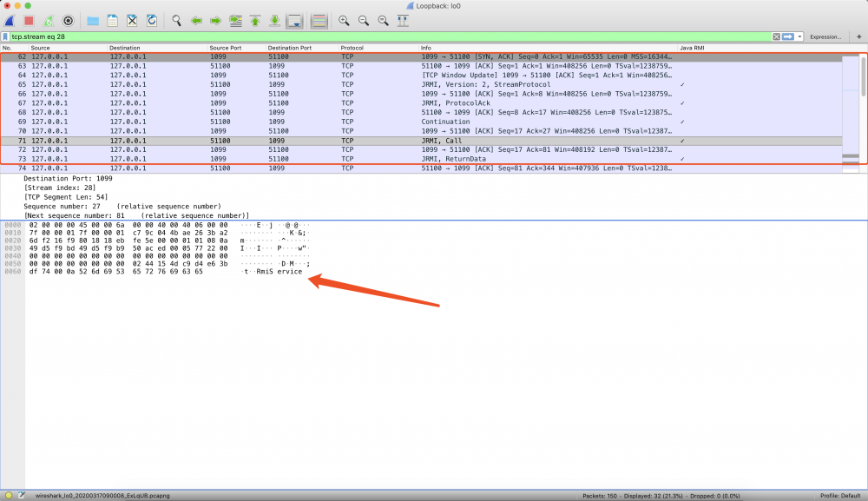Select packet 67 JRMI ProtocolAck row
The image size is (868, 501).
click(421, 103)
